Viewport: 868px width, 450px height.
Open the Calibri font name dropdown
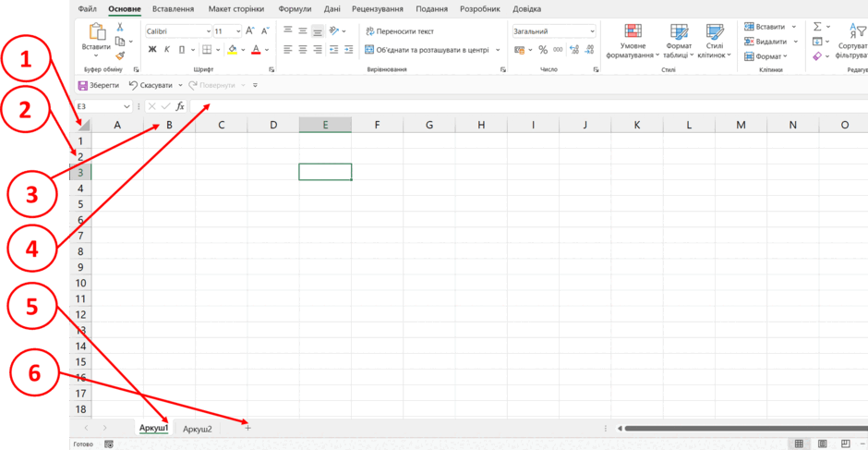(209, 31)
